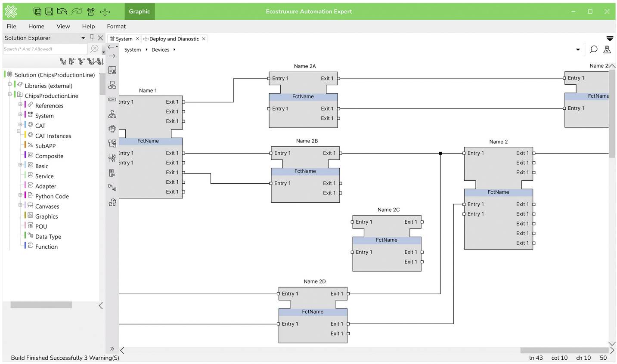Image resolution: width=617 pixels, height=364 pixels.
Task: Click the three-way arrows icon in title bar
Action: [x=105, y=12]
